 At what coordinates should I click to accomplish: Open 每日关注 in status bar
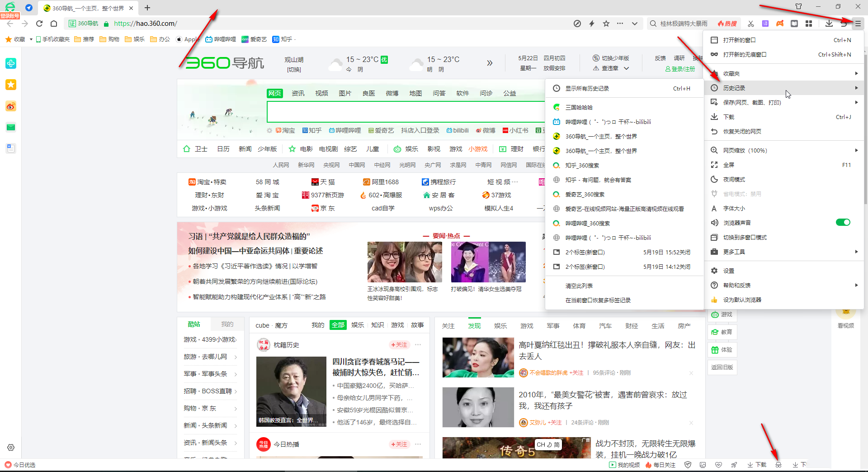point(660,465)
